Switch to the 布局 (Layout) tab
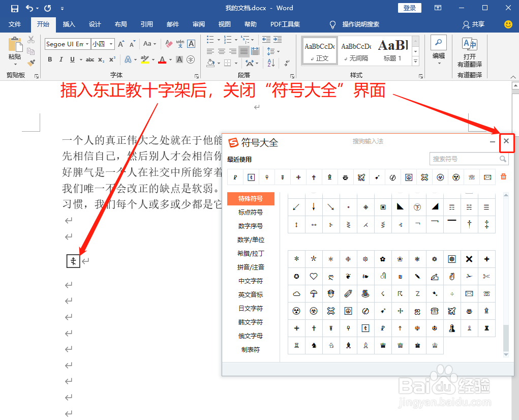 pyautogui.click(x=121, y=24)
